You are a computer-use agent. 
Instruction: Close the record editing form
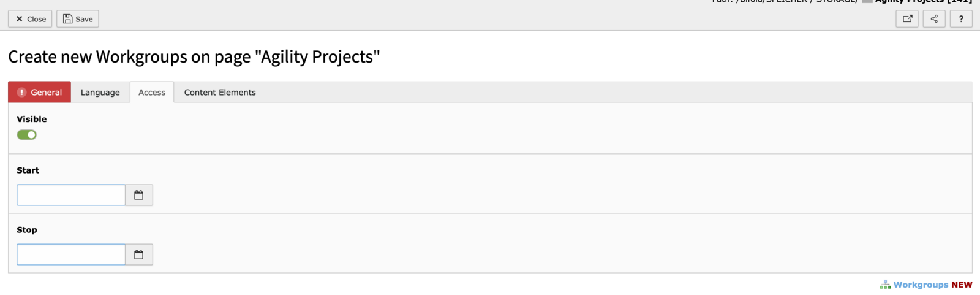30,19
